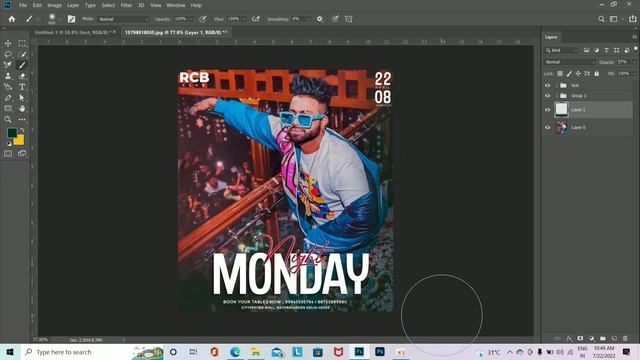Open the Image menu

pos(54,5)
